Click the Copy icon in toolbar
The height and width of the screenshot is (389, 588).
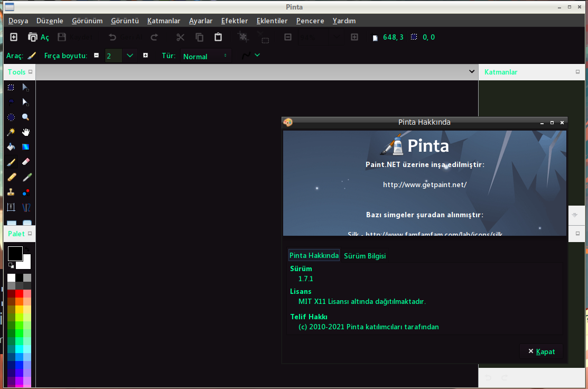point(200,37)
